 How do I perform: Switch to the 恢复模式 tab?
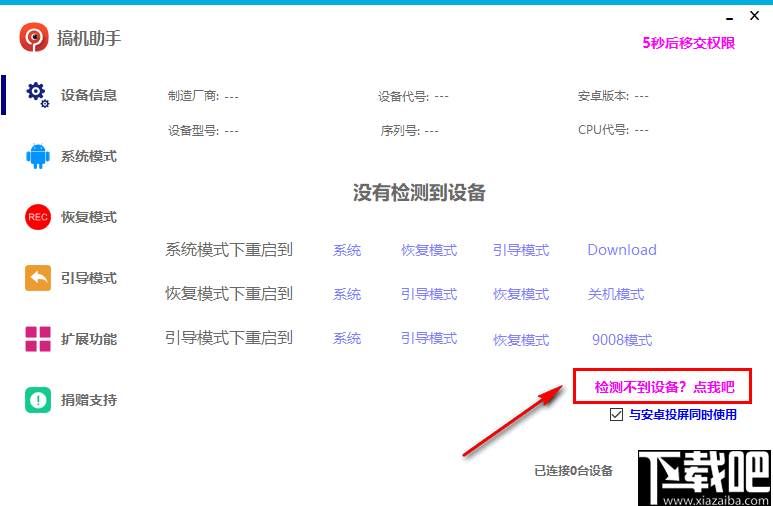89,217
